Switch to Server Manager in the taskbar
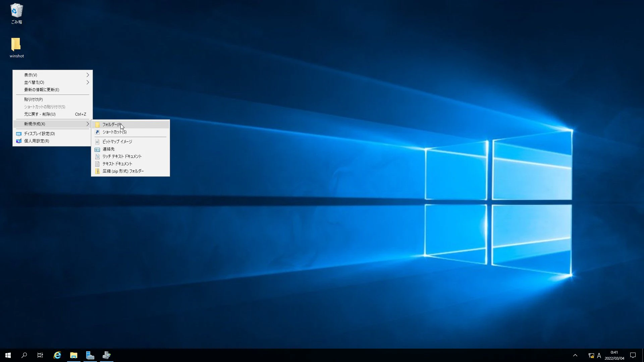This screenshot has height=362, width=644. pyautogui.click(x=90, y=355)
